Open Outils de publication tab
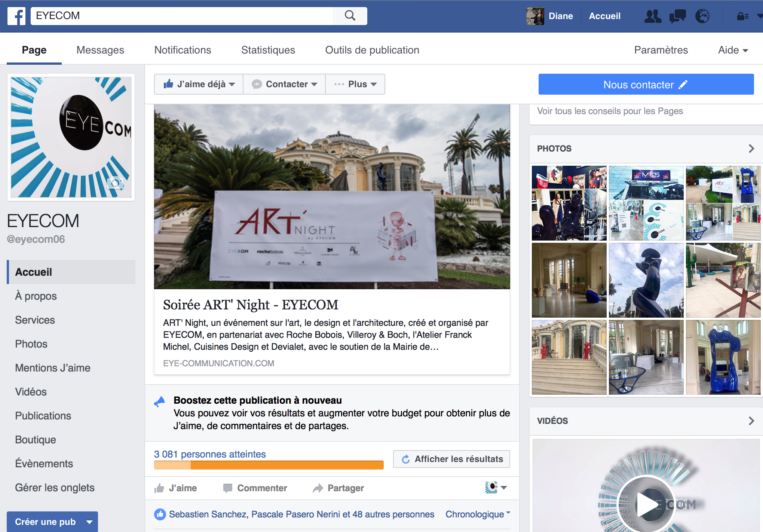The width and height of the screenshot is (763, 532). tap(372, 50)
